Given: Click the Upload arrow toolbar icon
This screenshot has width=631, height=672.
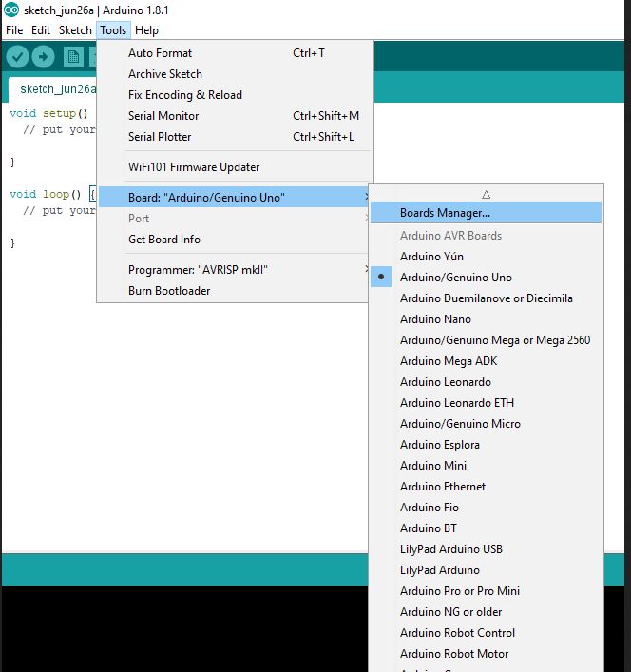Looking at the screenshot, I should click(44, 57).
